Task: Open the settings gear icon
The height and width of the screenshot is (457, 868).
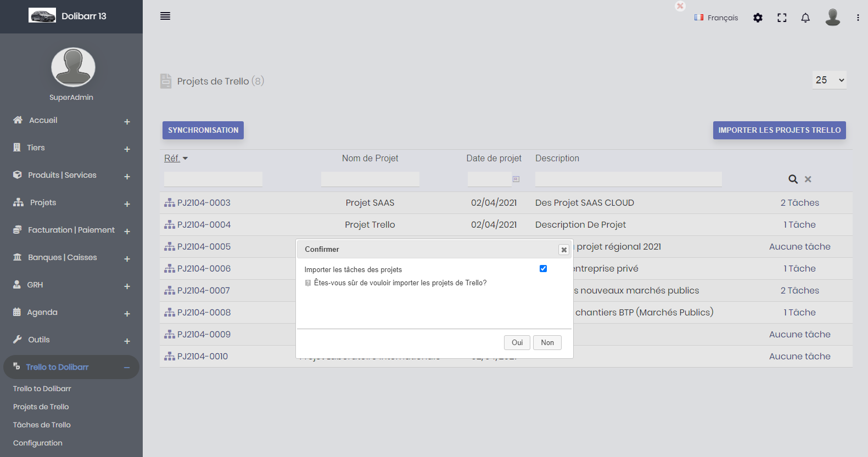Action: click(758, 18)
